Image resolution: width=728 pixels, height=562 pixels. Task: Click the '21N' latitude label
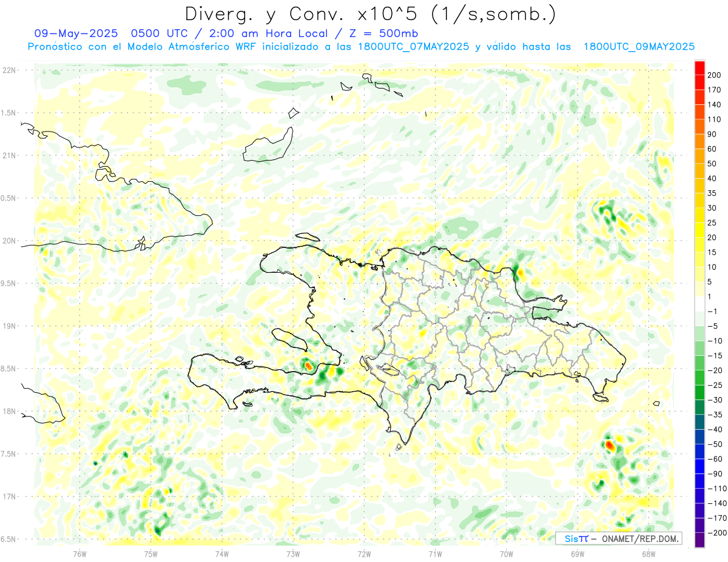point(8,156)
